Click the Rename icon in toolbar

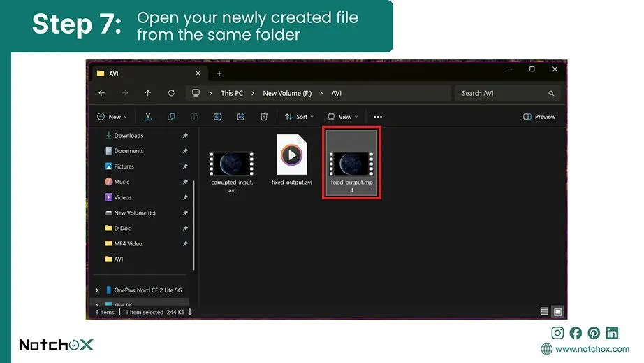click(x=218, y=117)
